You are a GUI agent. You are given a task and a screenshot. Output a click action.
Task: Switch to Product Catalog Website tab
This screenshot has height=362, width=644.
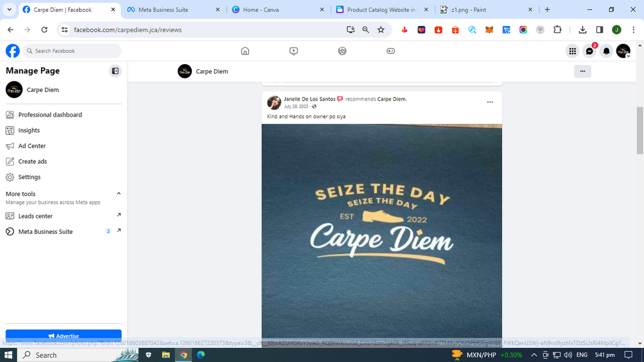coord(382,9)
